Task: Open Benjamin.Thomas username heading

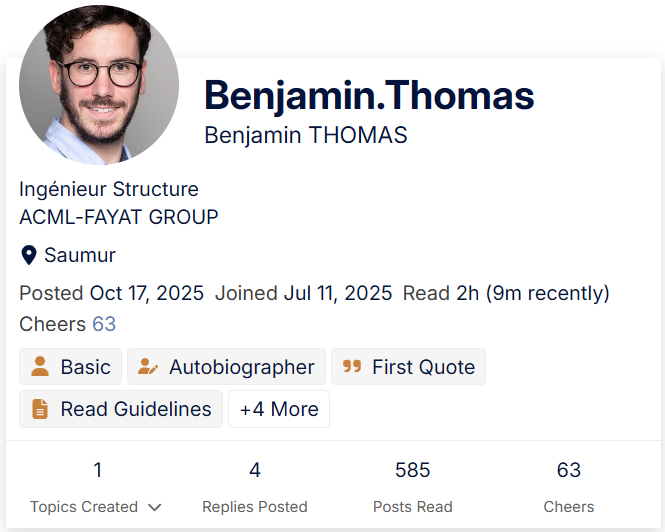Action: click(x=369, y=95)
